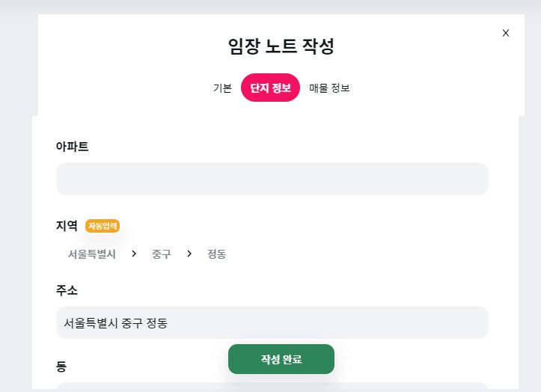541x392 pixels.
Task: Close the 임장 노트 작성 dialog
Action: pyautogui.click(x=506, y=33)
